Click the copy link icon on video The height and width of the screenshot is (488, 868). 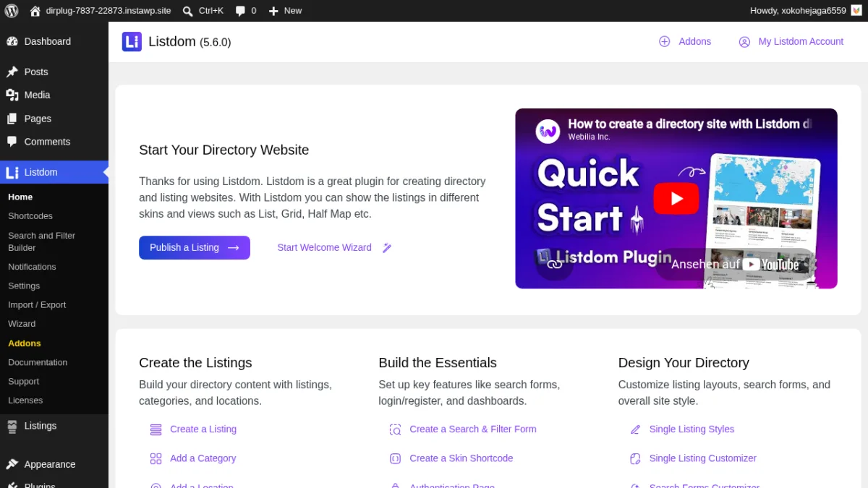point(555,264)
